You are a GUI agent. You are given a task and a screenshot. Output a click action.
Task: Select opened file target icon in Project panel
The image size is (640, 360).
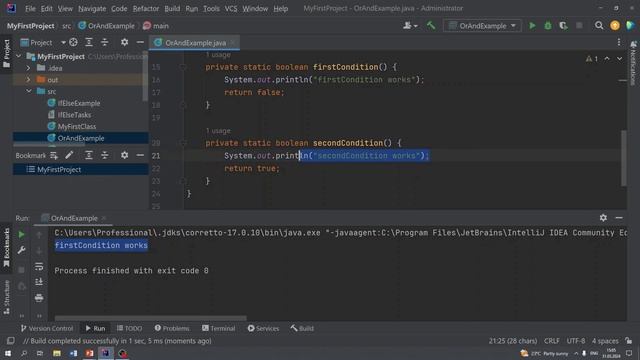click(73, 42)
